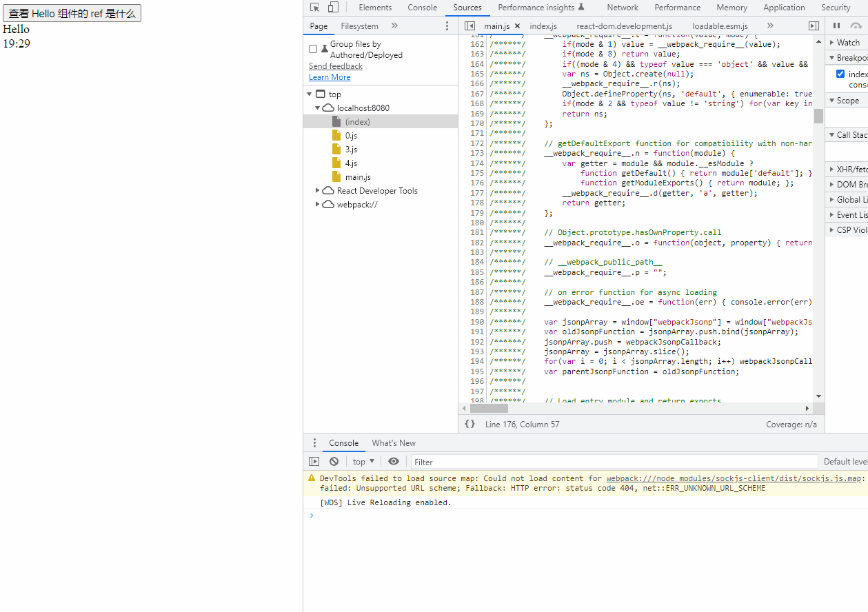The width and height of the screenshot is (868, 612).
Task: Click the console Filter input field
Action: coord(614,462)
